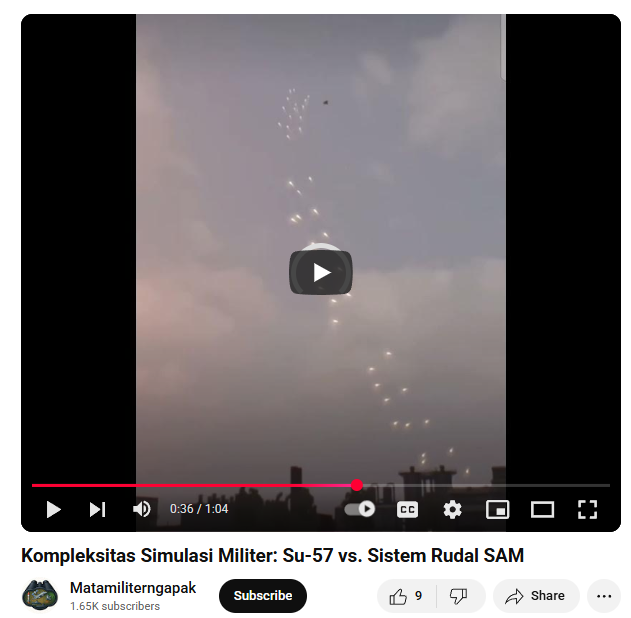
Task: Click the video title text
Action: [x=272, y=556]
